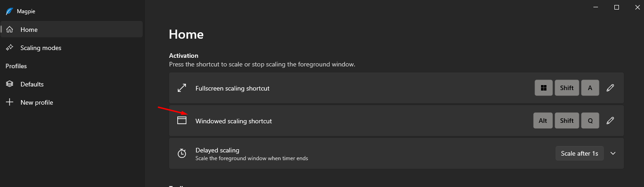Select the Delayed scaling row
Viewport: 644px width, 187px height.
pyautogui.click(x=396, y=153)
